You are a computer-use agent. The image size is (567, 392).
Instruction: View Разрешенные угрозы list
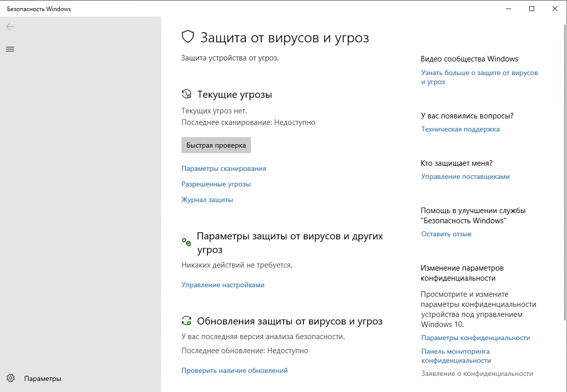point(216,184)
